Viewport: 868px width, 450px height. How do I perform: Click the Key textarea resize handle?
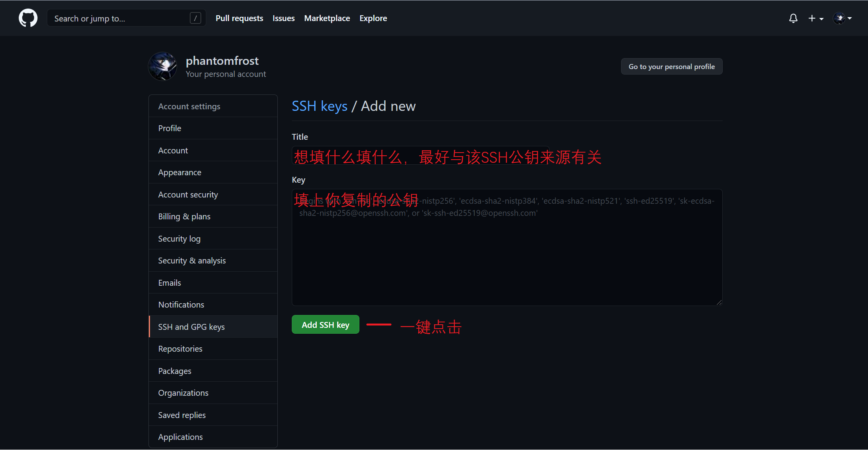[719, 302]
